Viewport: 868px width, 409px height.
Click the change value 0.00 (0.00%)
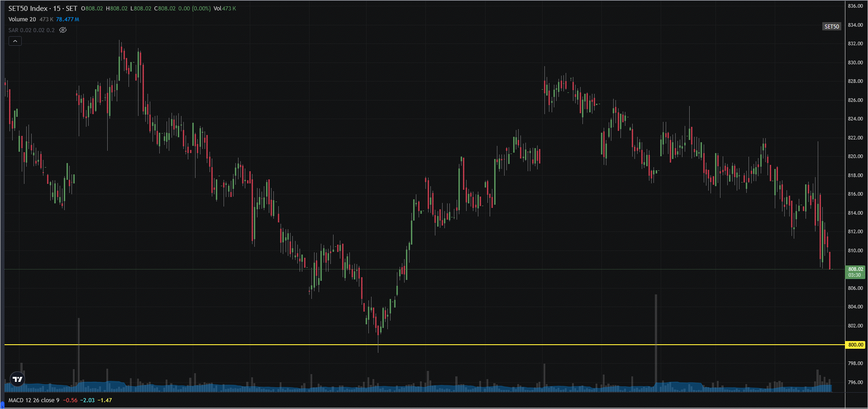(195, 9)
